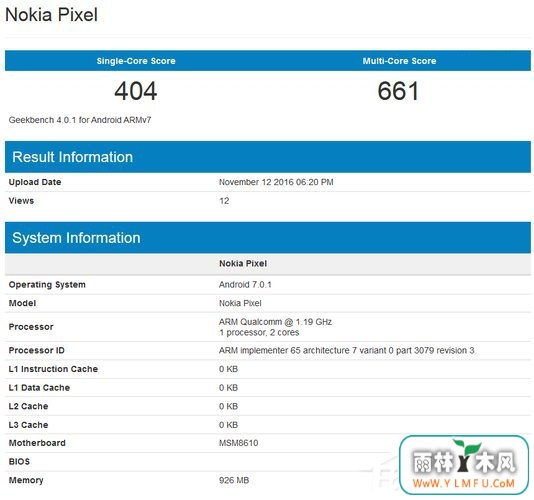
Task: Select '0 KB' in L1 Instruction Cache row
Action: 229,369
